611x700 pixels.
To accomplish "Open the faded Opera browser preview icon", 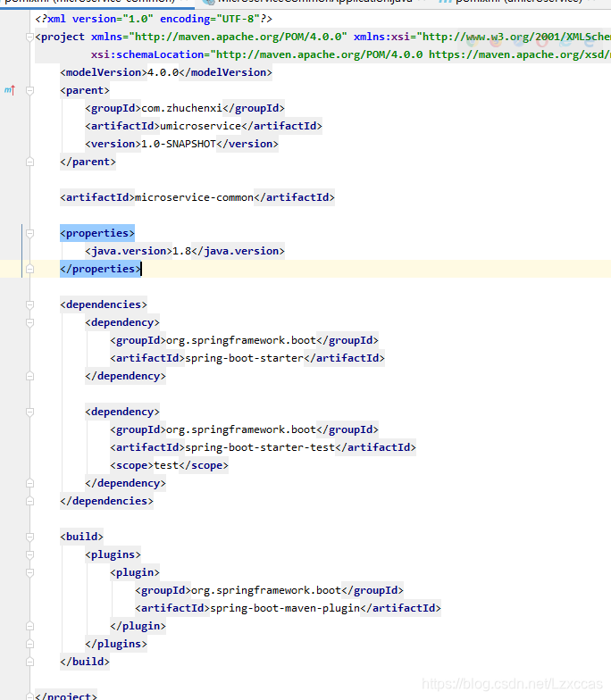I will pos(542,42).
